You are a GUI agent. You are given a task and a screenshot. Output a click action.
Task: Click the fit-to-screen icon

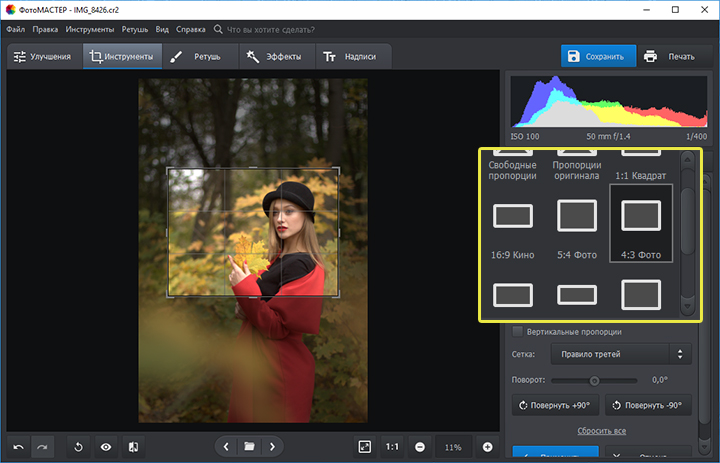(x=366, y=446)
